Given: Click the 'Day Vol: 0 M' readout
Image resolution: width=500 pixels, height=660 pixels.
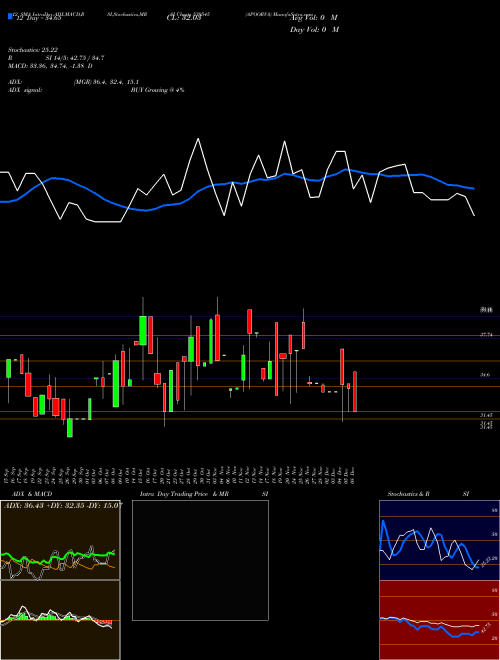Looking at the screenshot, I should pyautogui.click(x=314, y=30).
